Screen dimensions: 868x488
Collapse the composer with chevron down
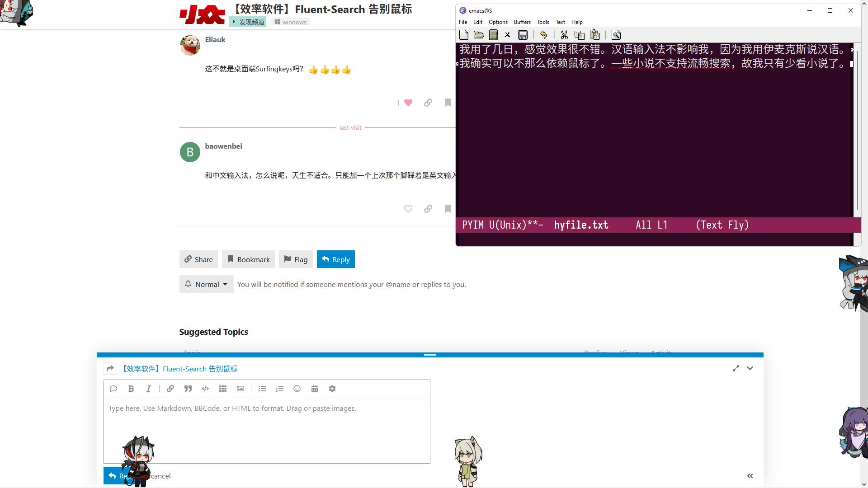coord(750,368)
